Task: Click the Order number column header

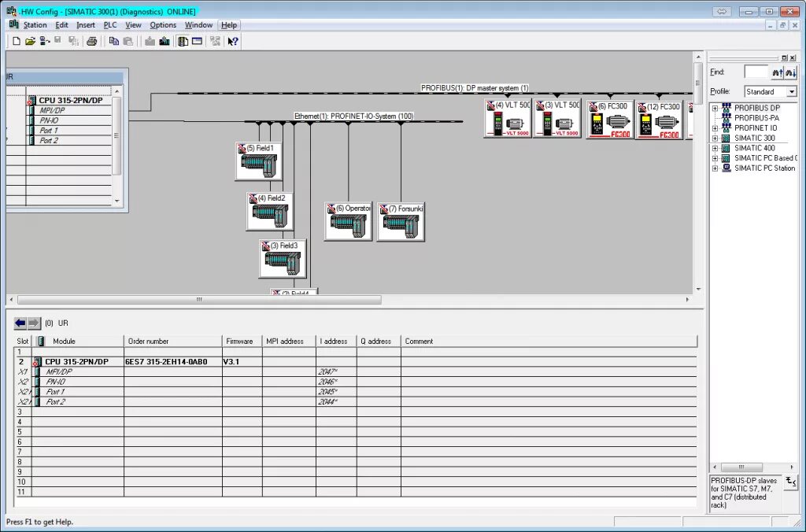Action: (172, 342)
